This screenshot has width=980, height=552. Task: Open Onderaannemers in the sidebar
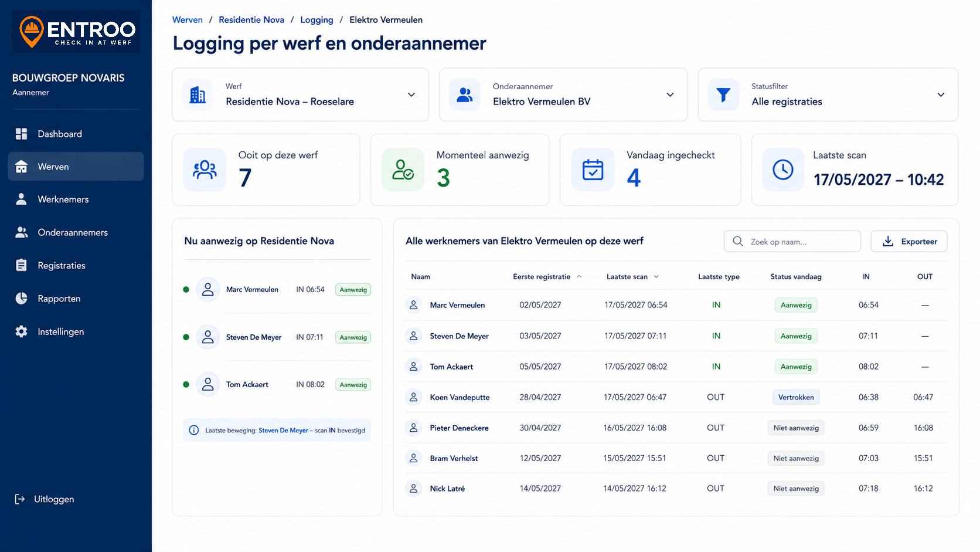coord(76,232)
